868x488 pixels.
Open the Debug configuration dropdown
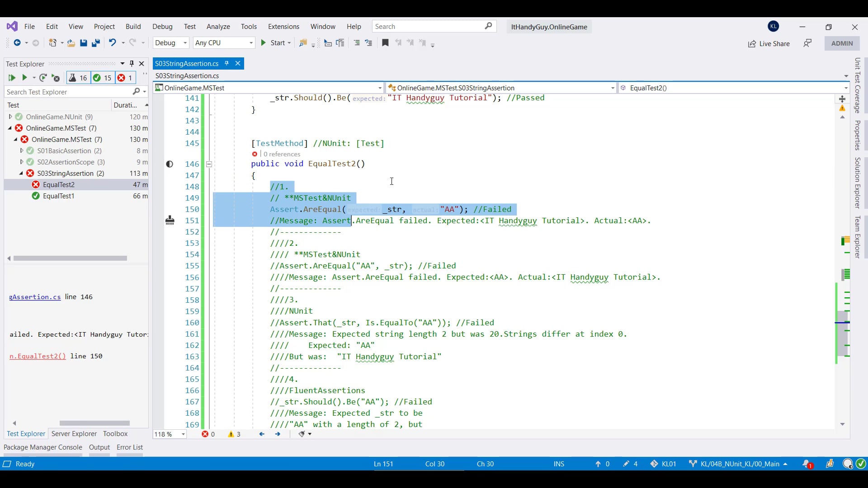click(x=171, y=42)
